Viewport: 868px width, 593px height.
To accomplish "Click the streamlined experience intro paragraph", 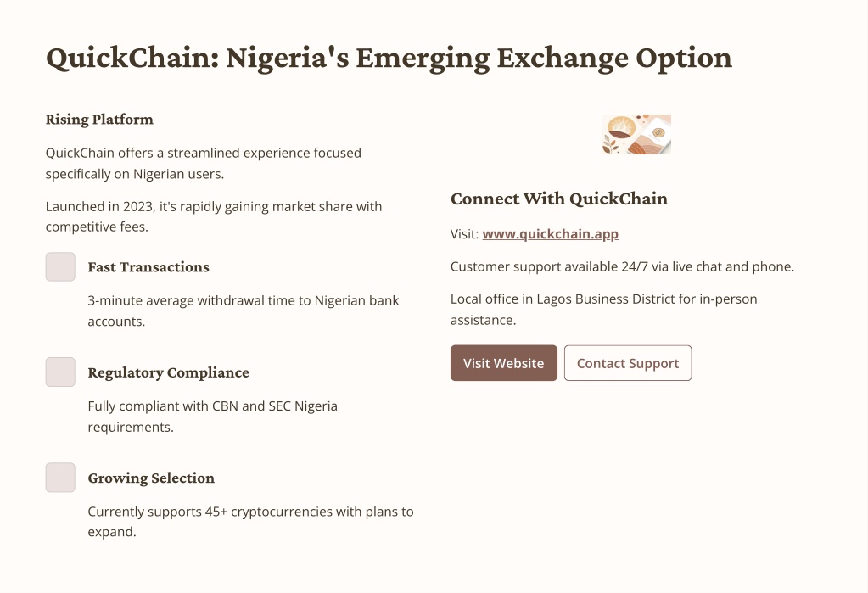I will pyautogui.click(x=203, y=164).
